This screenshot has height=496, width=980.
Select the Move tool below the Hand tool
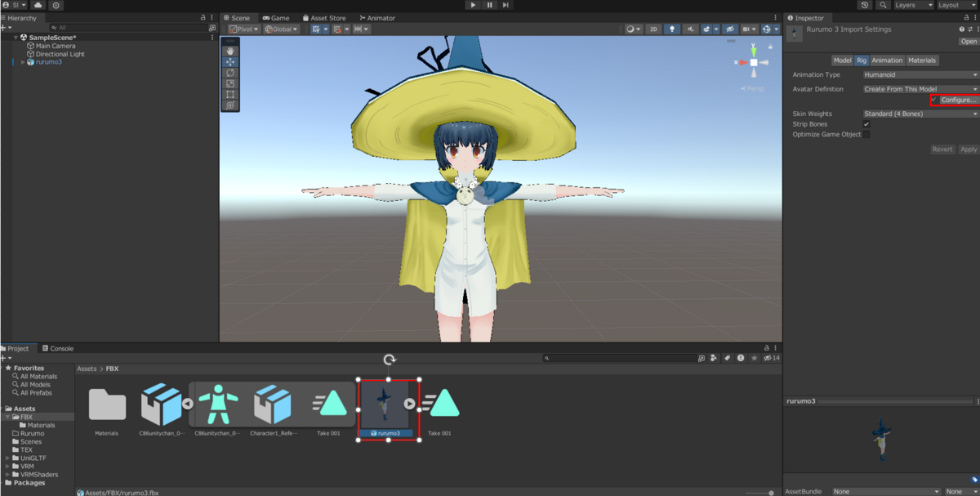[231, 61]
